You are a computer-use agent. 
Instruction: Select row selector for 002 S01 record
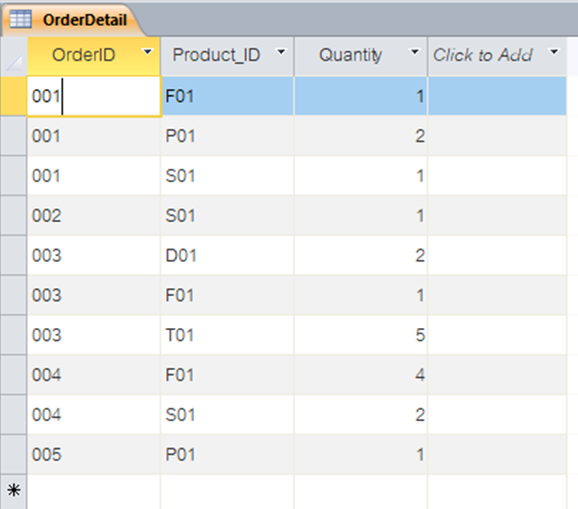click(14, 215)
